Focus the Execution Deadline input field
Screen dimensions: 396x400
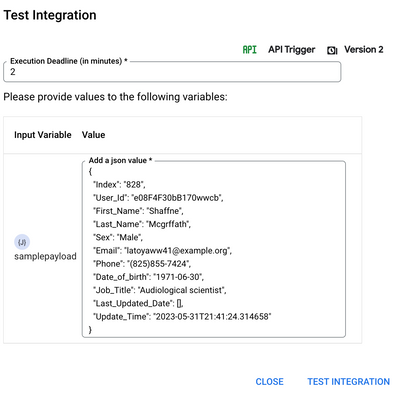(172, 72)
